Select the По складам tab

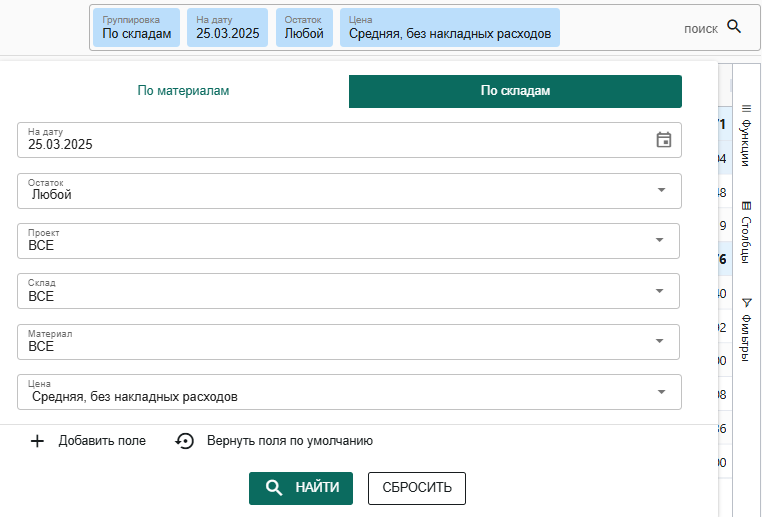coord(515,91)
